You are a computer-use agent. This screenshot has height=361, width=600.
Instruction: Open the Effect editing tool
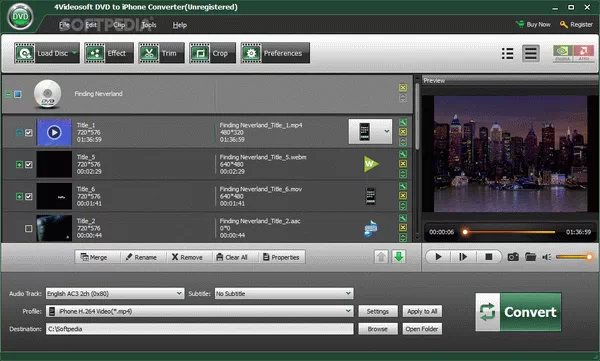[109, 53]
